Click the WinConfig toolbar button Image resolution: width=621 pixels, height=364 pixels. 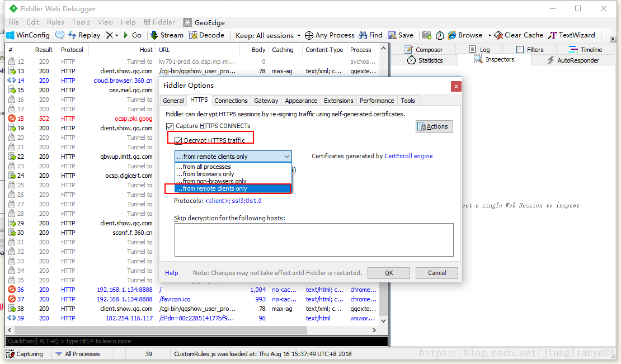[x=28, y=35]
